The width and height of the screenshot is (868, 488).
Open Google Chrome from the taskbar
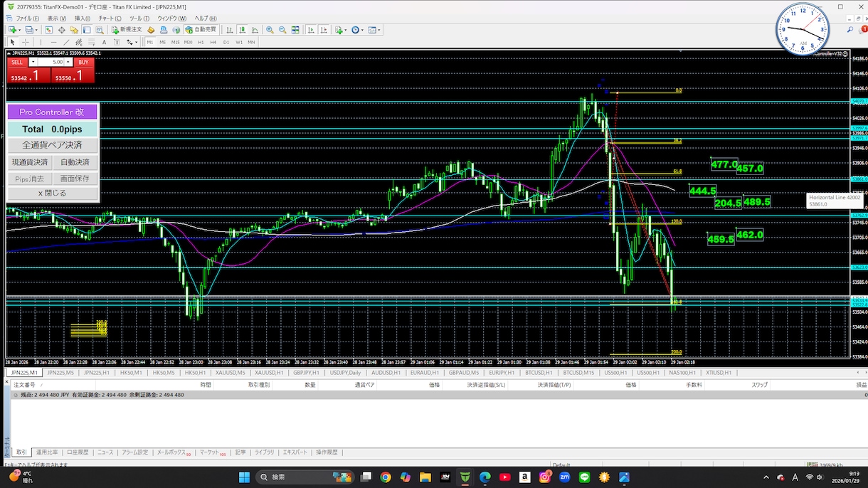(x=386, y=477)
